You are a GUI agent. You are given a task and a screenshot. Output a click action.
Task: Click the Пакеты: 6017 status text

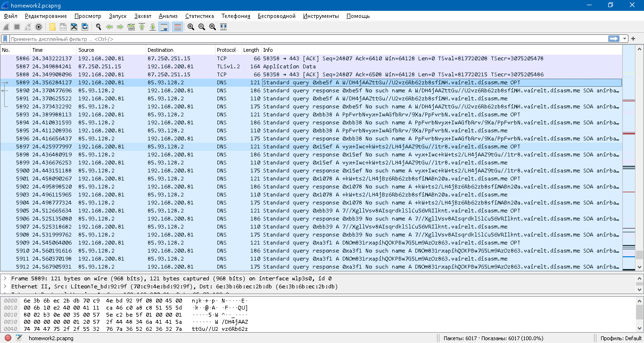click(493, 338)
